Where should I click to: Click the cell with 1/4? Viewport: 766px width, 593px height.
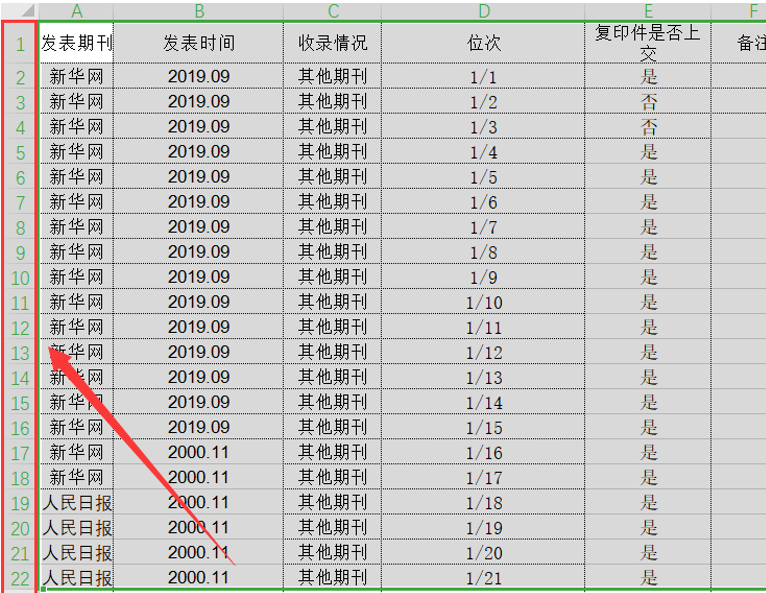(x=483, y=152)
